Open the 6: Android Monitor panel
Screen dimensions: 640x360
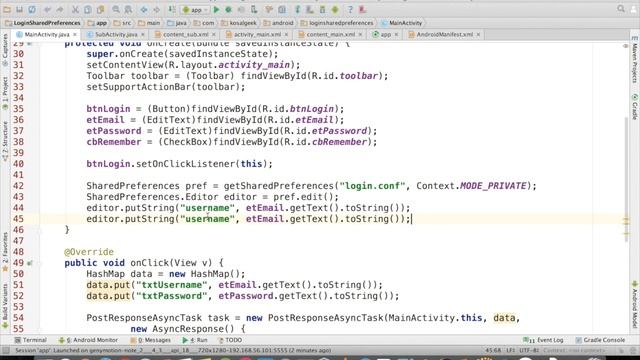[88, 340]
